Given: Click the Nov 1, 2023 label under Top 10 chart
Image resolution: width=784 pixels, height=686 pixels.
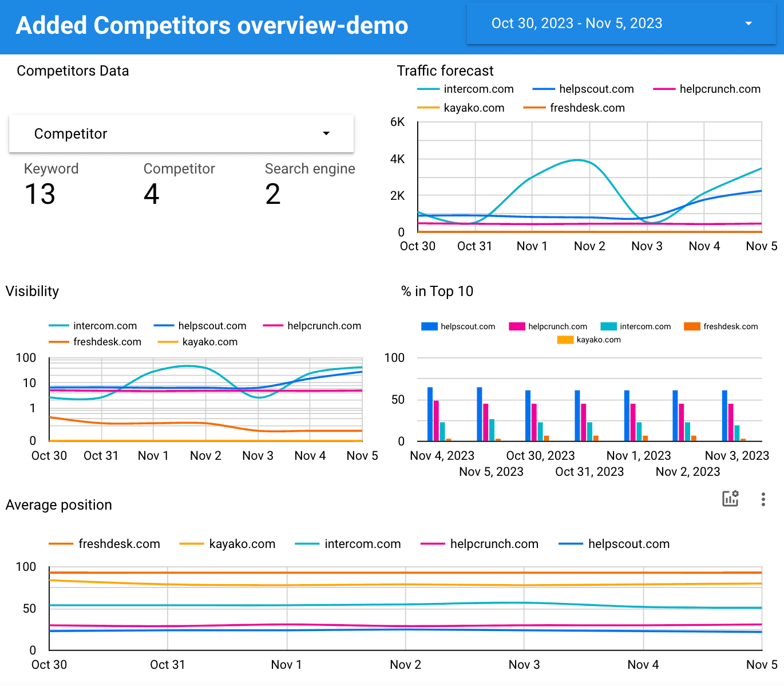Looking at the screenshot, I should click(639, 456).
